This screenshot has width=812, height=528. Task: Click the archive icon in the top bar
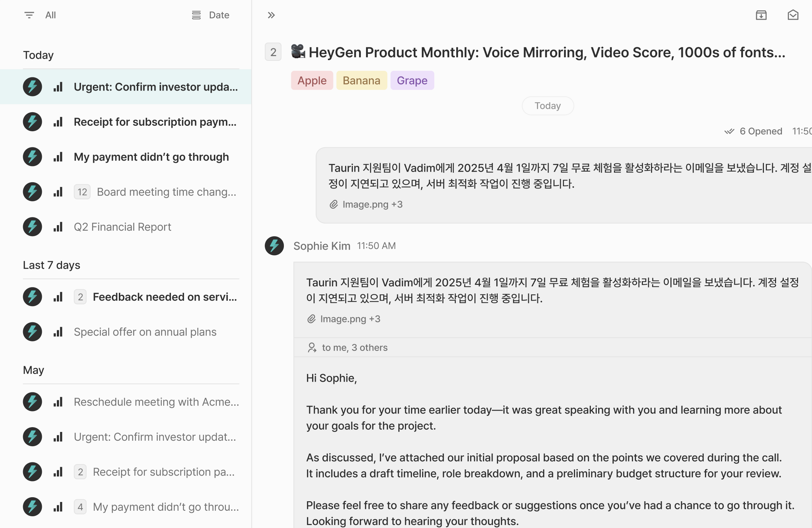click(x=761, y=15)
